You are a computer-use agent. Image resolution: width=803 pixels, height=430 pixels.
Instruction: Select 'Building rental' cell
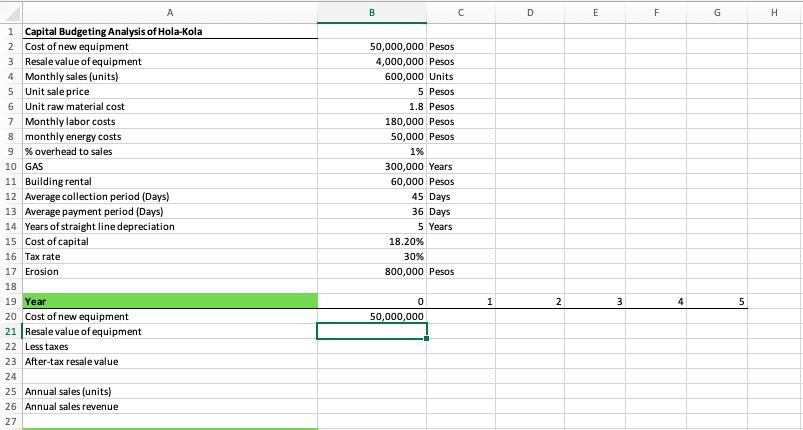click(170, 181)
